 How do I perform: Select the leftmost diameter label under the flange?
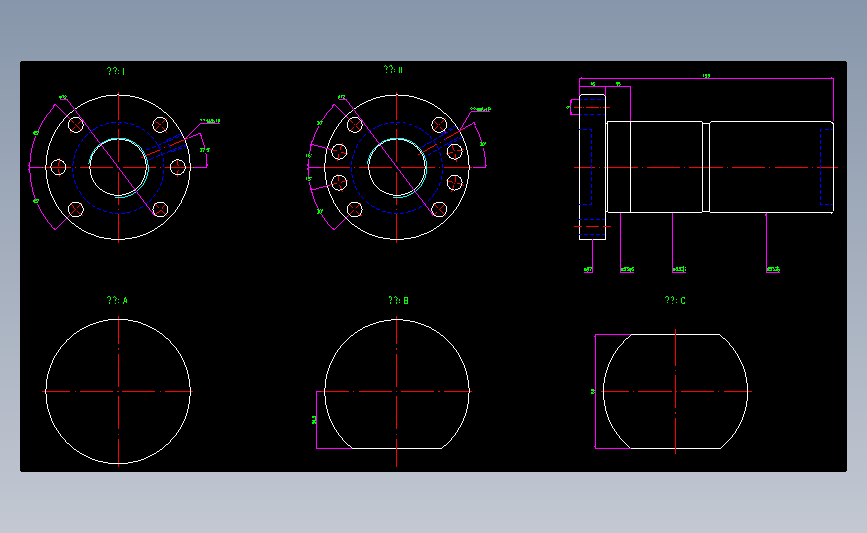(x=588, y=270)
